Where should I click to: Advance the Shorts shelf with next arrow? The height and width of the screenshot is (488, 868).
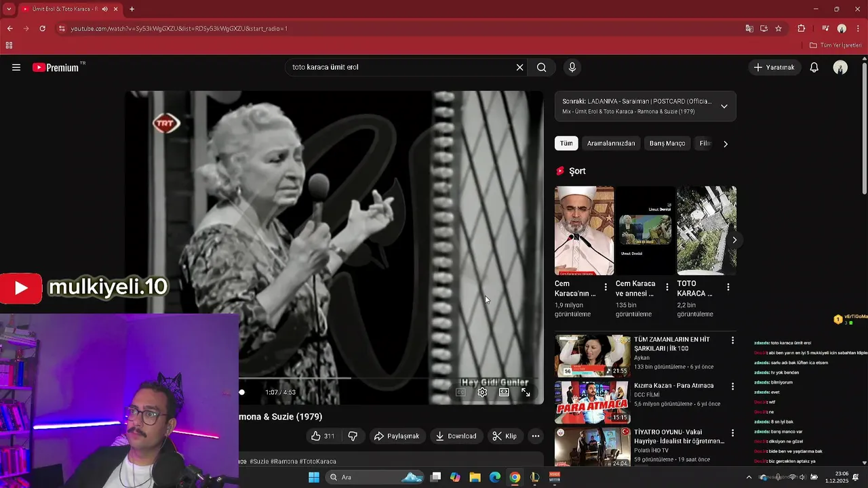pyautogui.click(x=734, y=240)
